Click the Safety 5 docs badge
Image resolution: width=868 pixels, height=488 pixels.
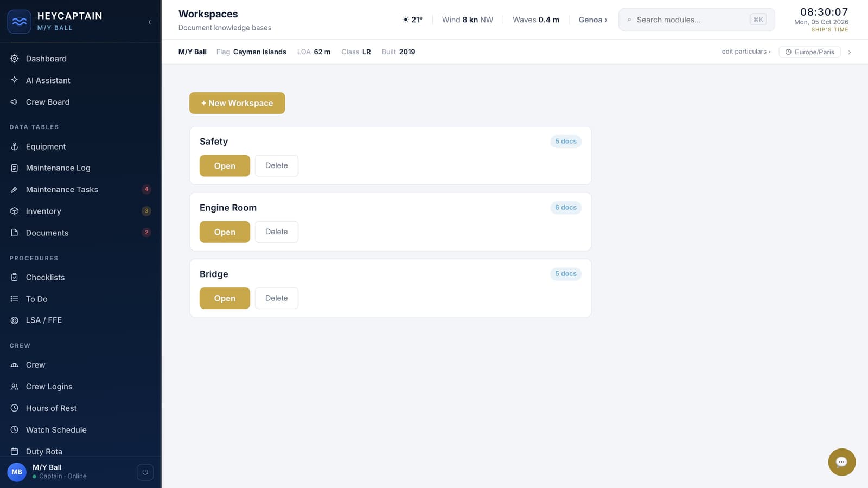coord(566,142)
